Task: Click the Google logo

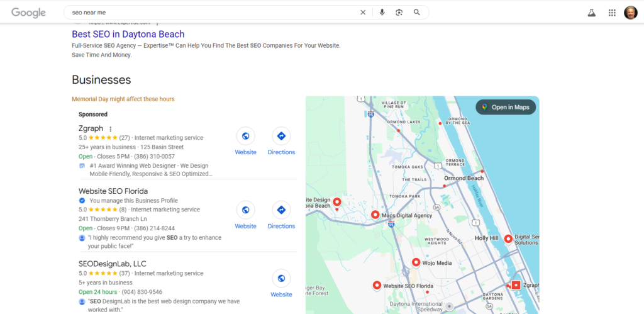Action: (28, 13)
